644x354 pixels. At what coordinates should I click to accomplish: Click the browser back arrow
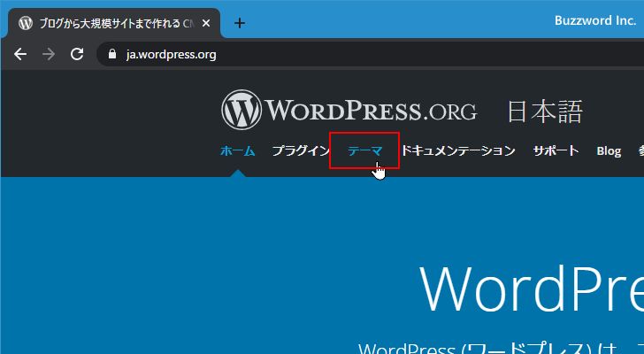pos(20,54)
